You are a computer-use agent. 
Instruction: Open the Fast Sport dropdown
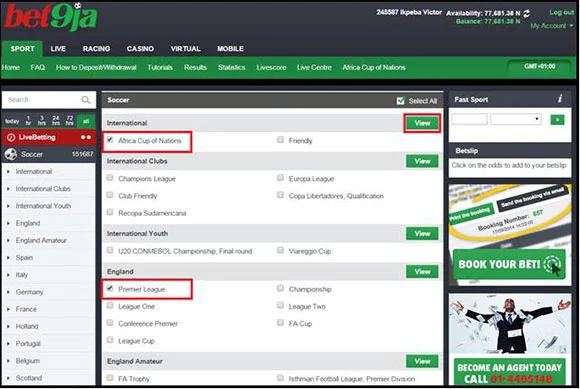(516, 119)
